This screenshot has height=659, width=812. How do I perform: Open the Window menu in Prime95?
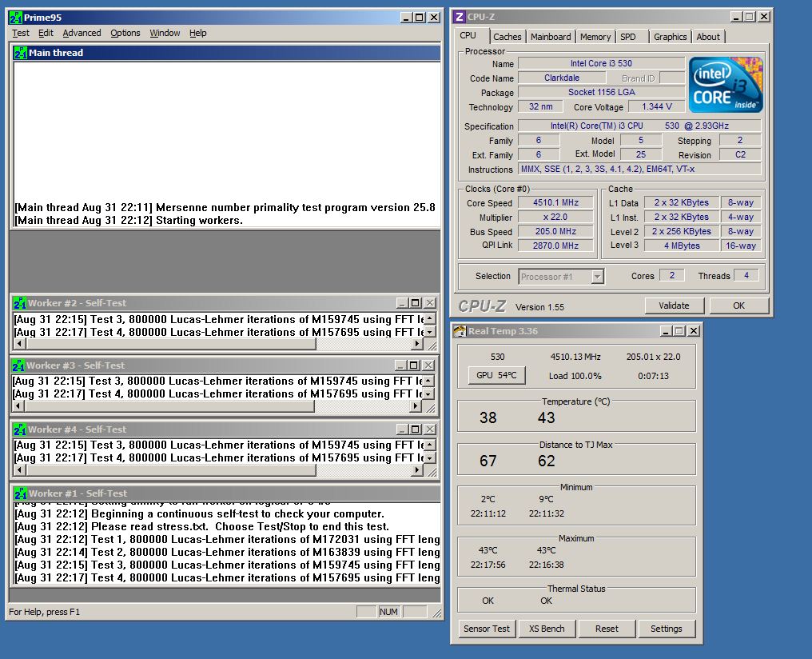(165, 33)
